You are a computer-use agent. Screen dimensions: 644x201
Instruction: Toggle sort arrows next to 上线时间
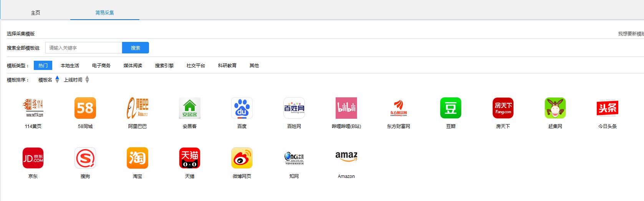[87, 80]
